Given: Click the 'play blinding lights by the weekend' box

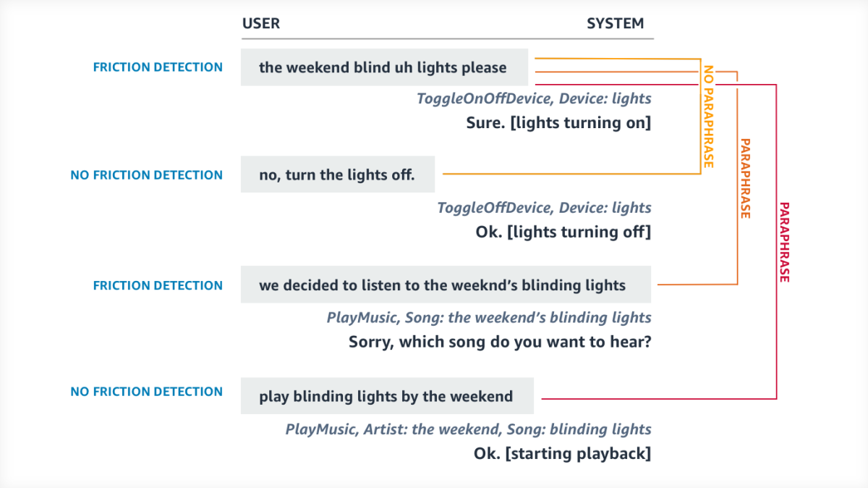Looking at the screenshot, I should pos(386,396).
